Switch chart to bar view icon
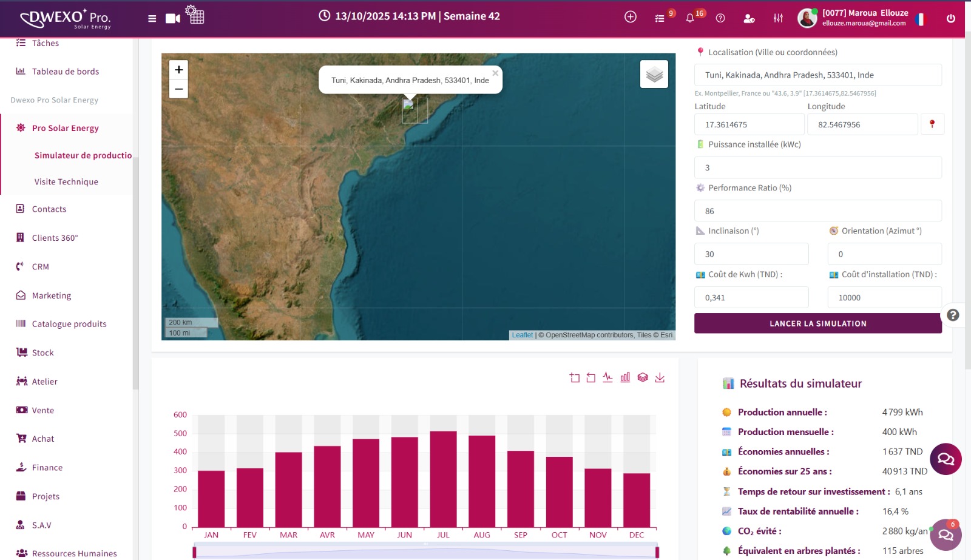The width and height of the screenshot is (971, 560). [x=625, y=377]
